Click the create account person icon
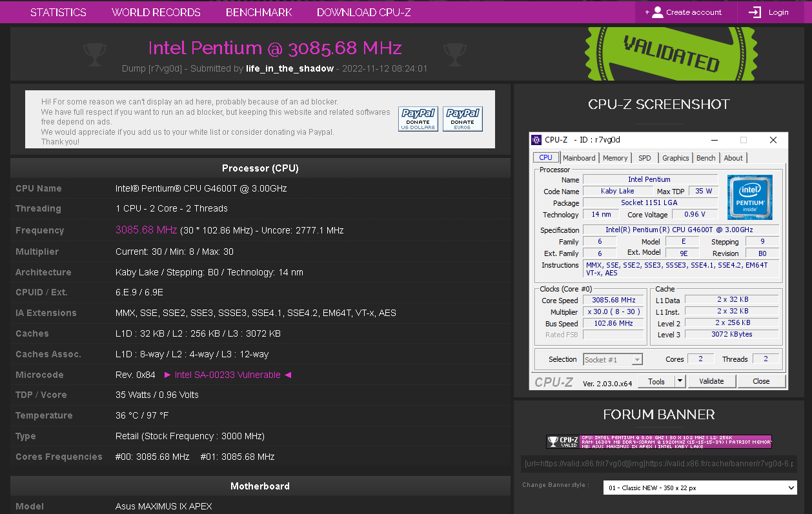This screenshot has height=514, width=812. [657, 12]
